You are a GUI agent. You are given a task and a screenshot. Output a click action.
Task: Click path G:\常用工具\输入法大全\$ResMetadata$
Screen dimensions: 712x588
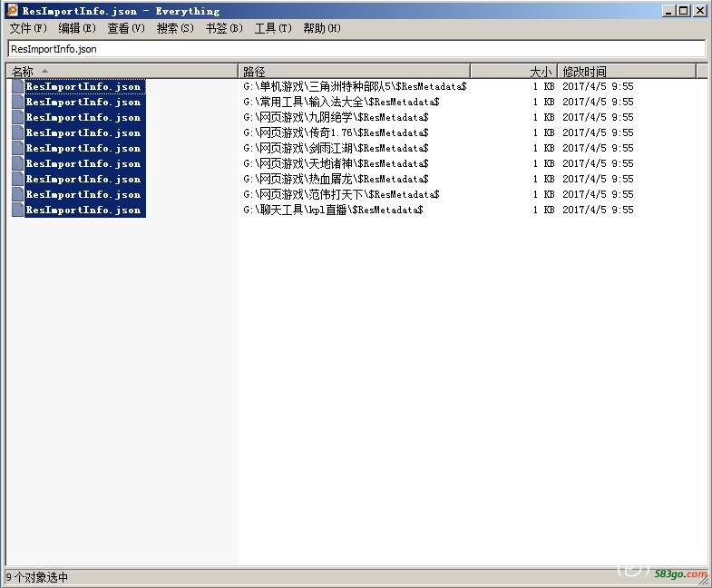(x=341, y=102)
